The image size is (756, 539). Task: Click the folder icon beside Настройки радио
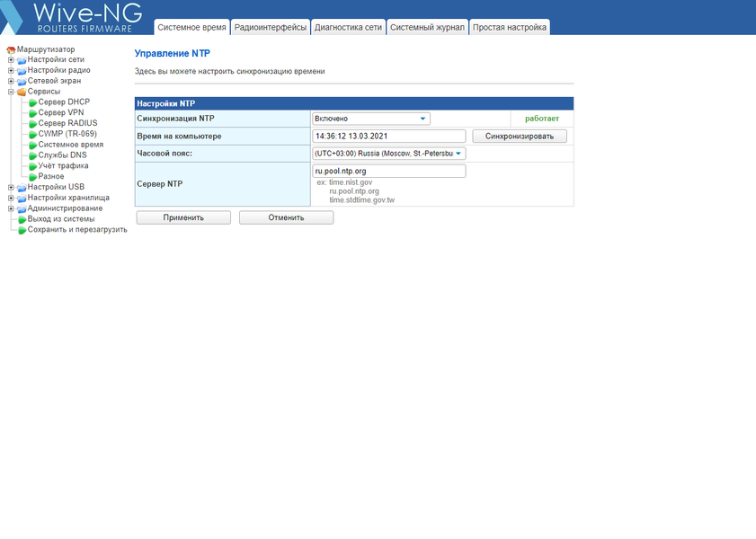[x=22, y=71]
